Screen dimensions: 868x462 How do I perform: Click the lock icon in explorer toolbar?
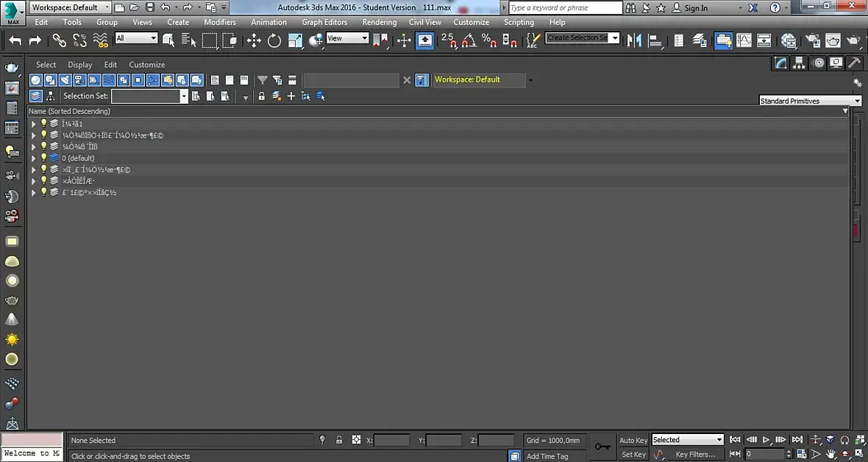pos(261,96)
